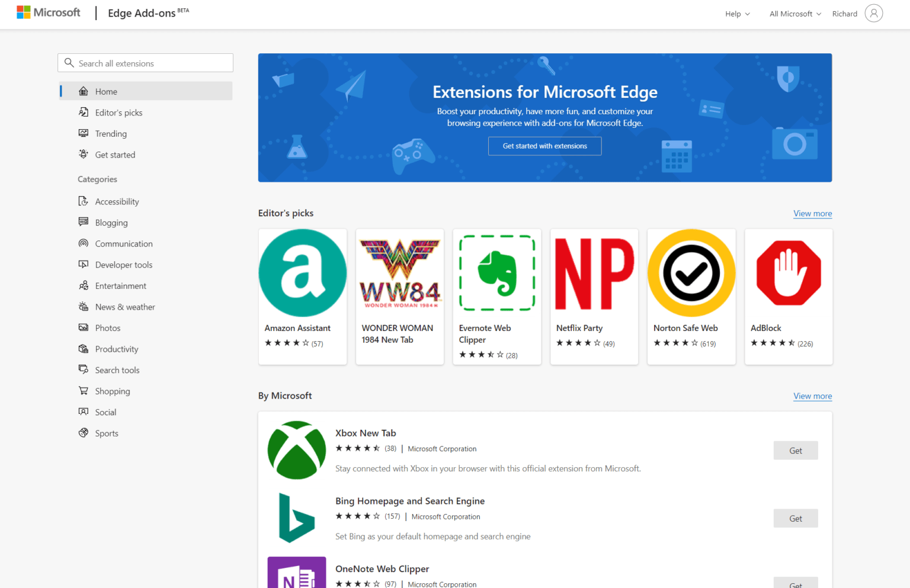Click the Photos category icon
Screen dimensions: 910x588
tap(84, 327)
